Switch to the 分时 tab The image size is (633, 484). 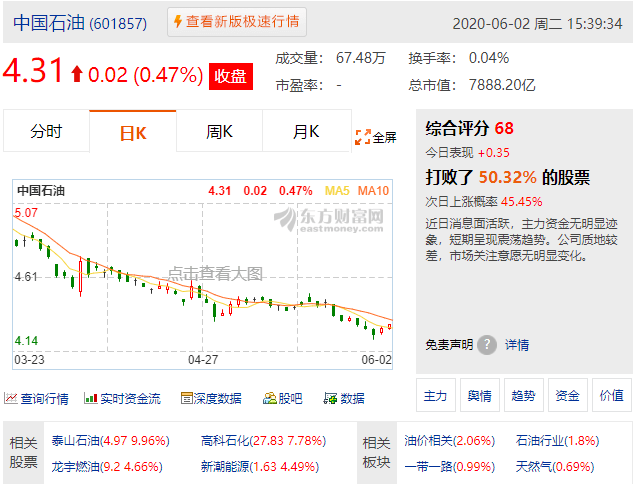pos(46,131)
